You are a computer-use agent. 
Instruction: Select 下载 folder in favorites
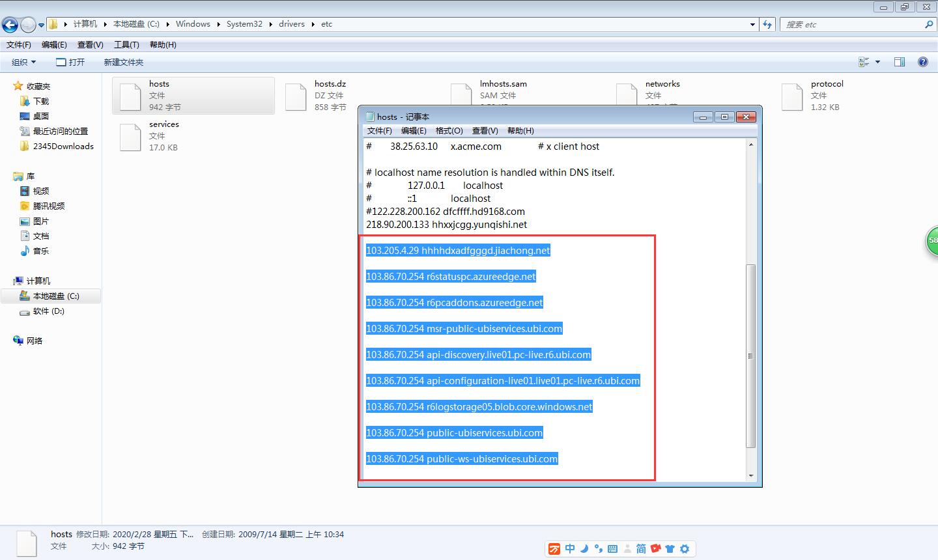pos(41,101)
